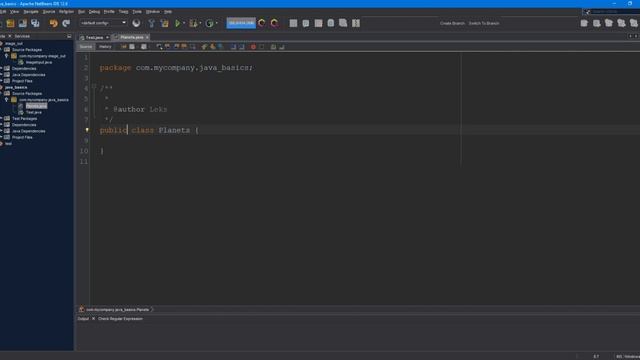Click Create Branch in the toolbar
The image size is (640, 360).
[x=452, y=23]
